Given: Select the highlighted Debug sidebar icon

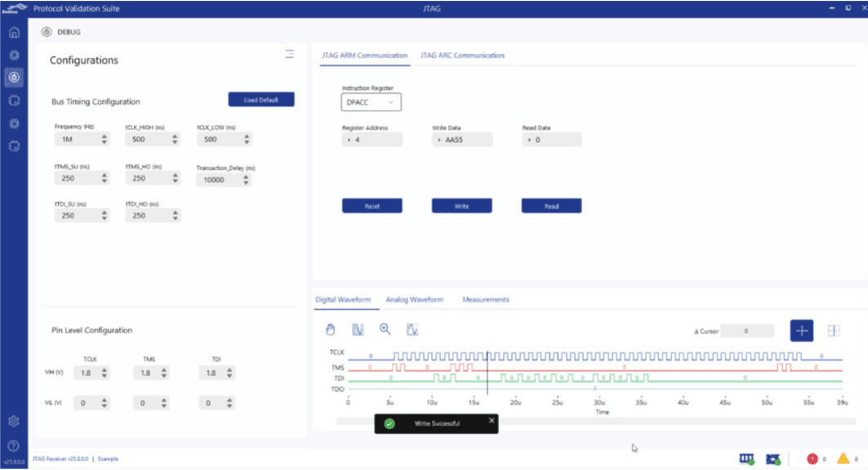Looking at the screenshot, I should pyautogui.click(x=14, y=77).
